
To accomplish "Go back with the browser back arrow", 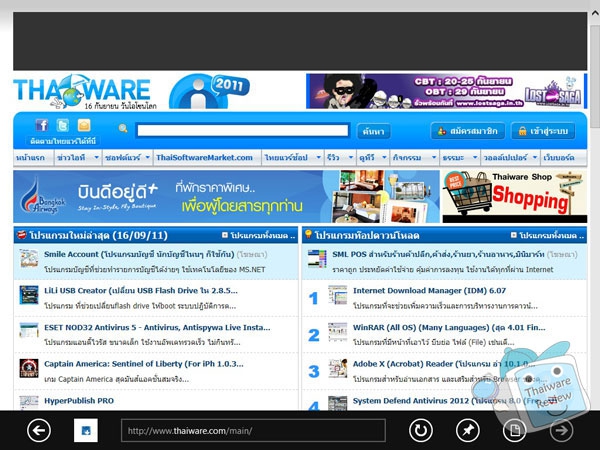I will click(x=39, y=430).
